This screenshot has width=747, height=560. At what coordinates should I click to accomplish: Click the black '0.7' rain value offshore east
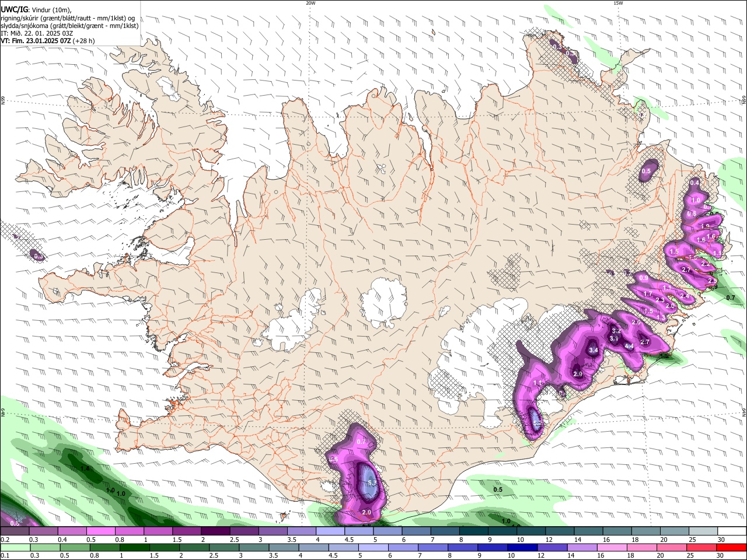tap(731, 297)
